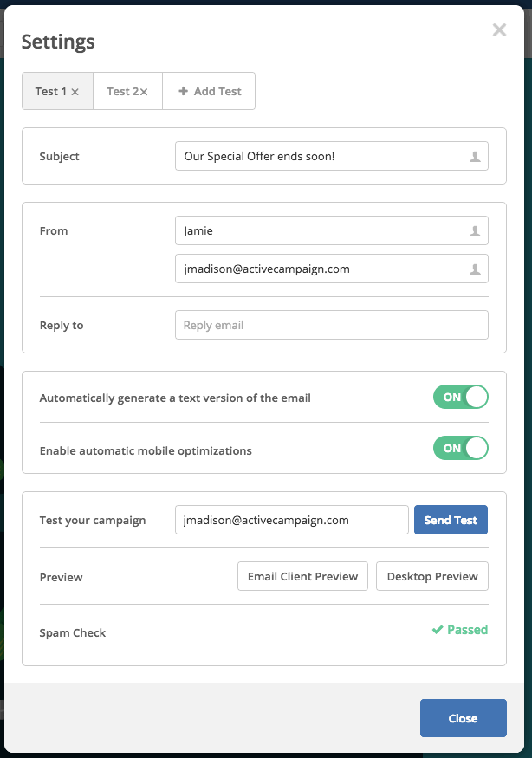
Task: Click the blue Close button
Action: pyautogui.click(x=464, y=718)
